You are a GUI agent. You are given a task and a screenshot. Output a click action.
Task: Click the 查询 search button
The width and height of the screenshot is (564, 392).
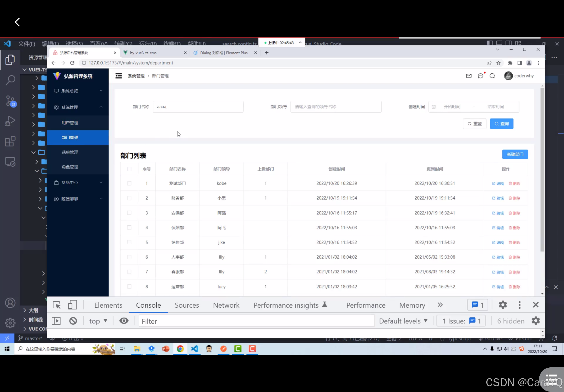click(502, 124)
